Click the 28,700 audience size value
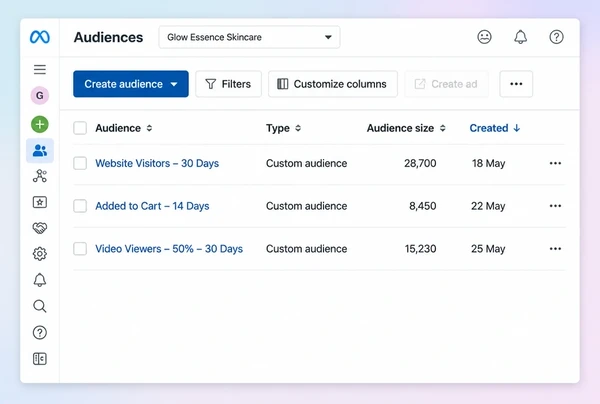The height and width of the screenshot is (404, 600). [x=420, y=163]
